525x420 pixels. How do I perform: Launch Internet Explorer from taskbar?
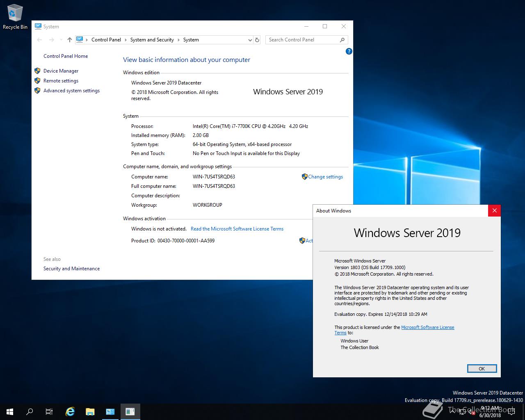(70, 411)
